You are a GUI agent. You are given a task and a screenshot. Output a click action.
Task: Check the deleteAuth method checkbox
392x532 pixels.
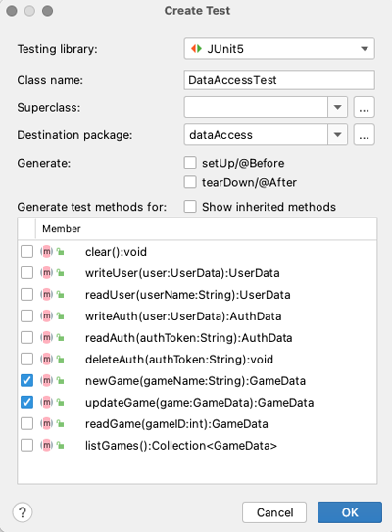pos(26,359)
